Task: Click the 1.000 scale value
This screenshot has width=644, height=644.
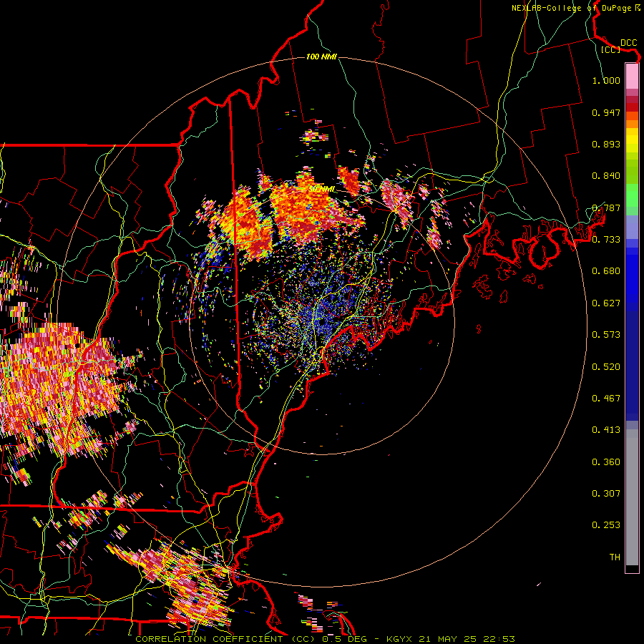Action: tap(606, 80)
